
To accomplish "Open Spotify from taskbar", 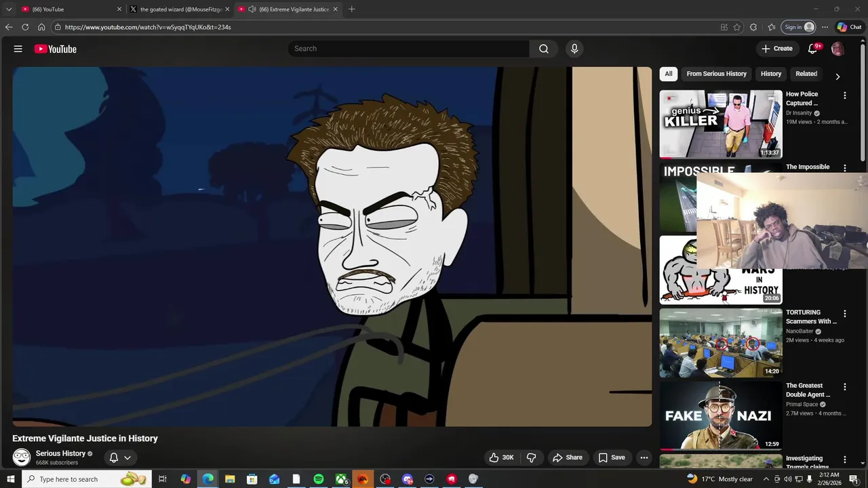I will [x=319, y=479].
